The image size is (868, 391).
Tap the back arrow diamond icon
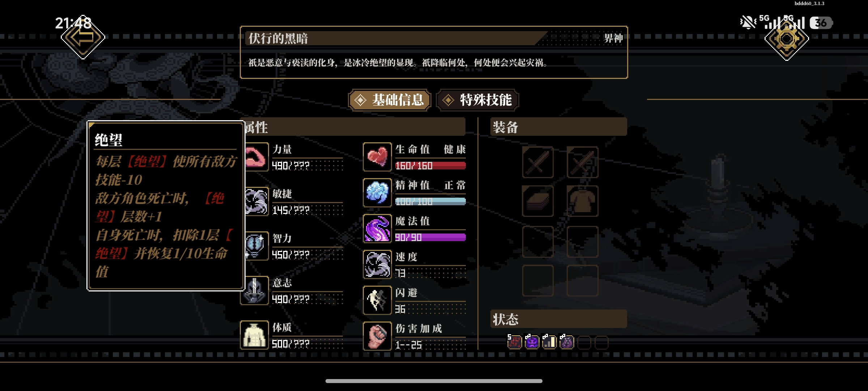[83, 38]
